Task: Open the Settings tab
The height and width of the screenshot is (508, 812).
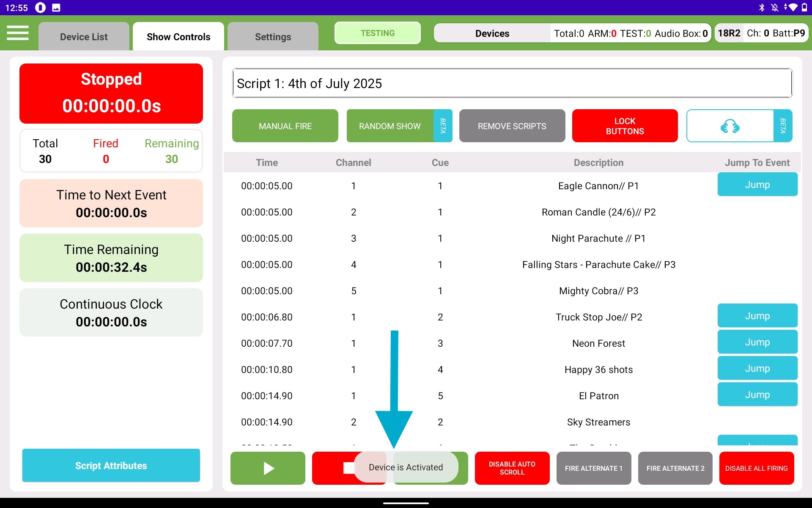Action: point(273,37)
